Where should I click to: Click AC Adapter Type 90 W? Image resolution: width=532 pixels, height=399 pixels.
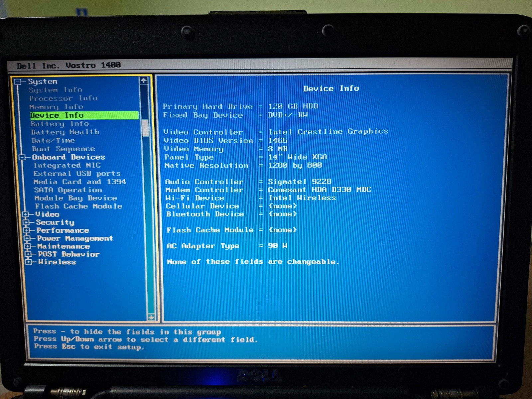pyautogui.click(x=278, y=246)
